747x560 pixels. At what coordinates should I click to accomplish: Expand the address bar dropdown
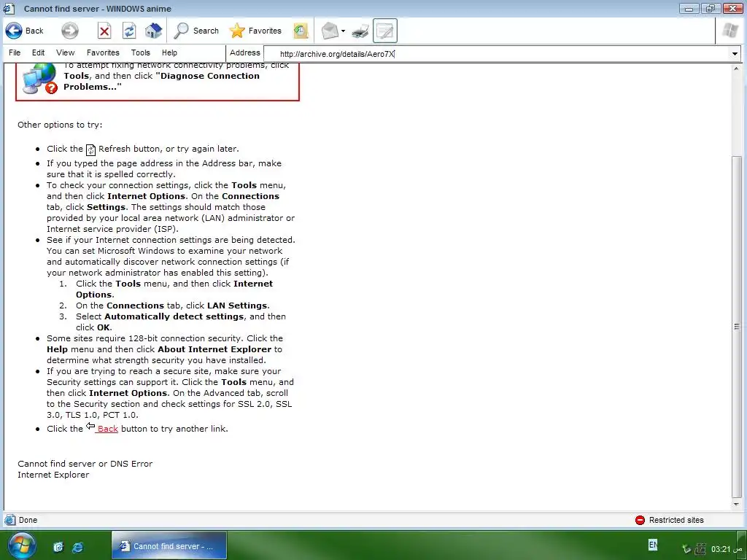[x=735, y=54]
